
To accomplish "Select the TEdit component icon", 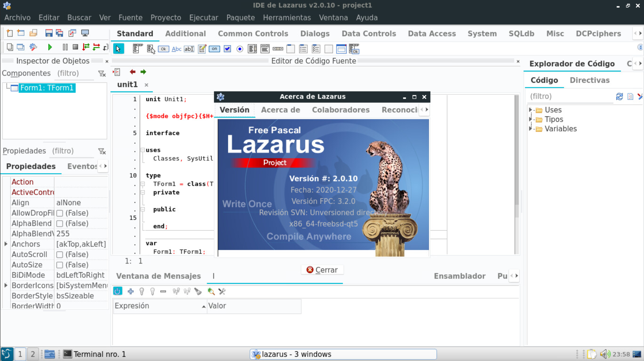I will (189, 49).
